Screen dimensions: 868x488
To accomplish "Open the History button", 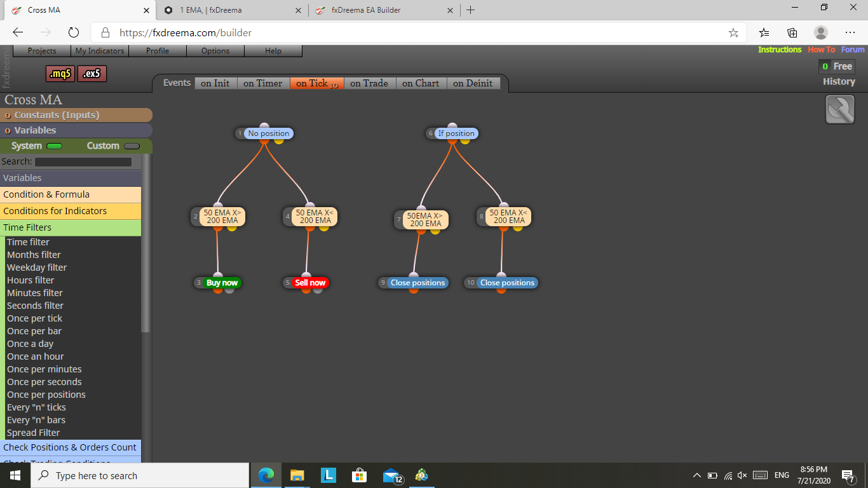I will click(x=839, y=81).
